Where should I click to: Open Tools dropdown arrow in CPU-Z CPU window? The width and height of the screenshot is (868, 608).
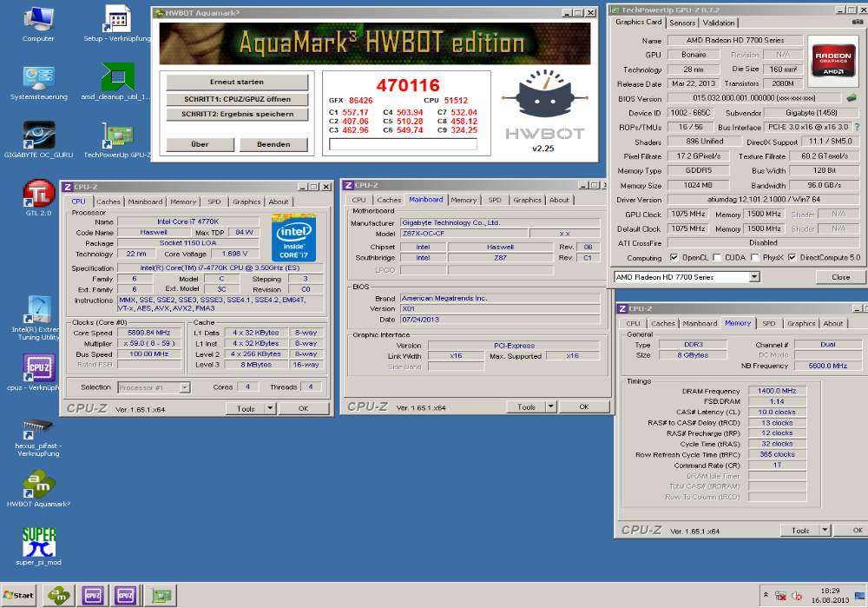pos(271,408)
